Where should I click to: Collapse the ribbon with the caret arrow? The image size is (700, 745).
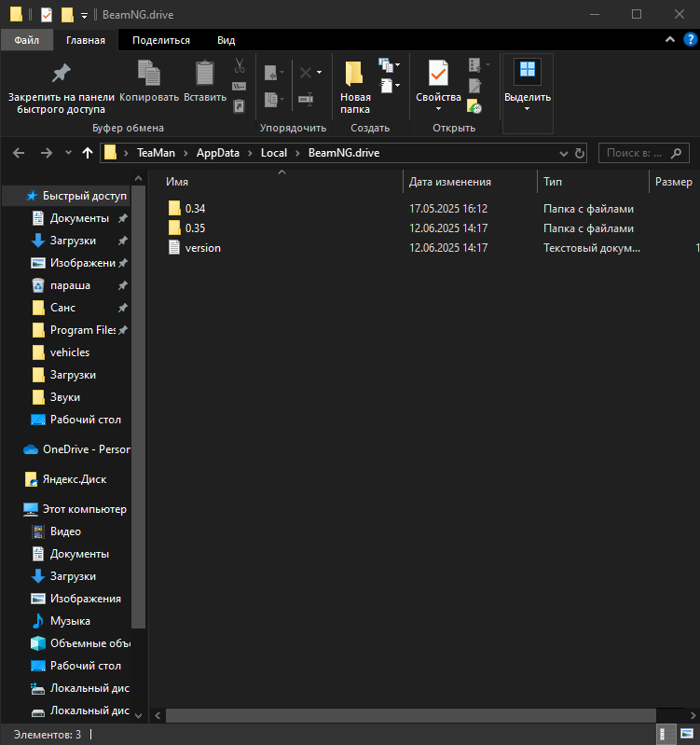(670, 39)
